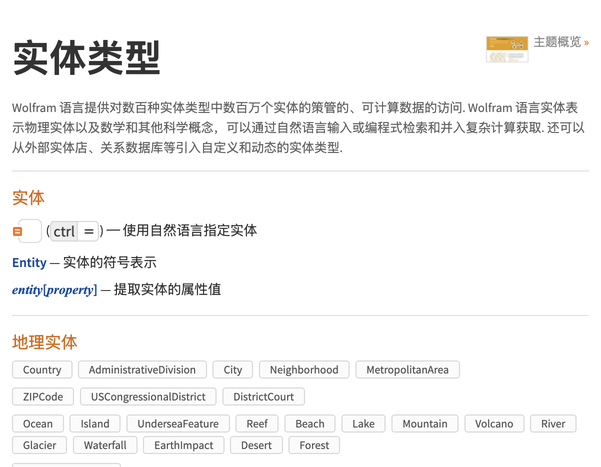Select the Mountain entity type
Image resolution: width=601 pixels, height=467 pixels.
tap(424, 424)
